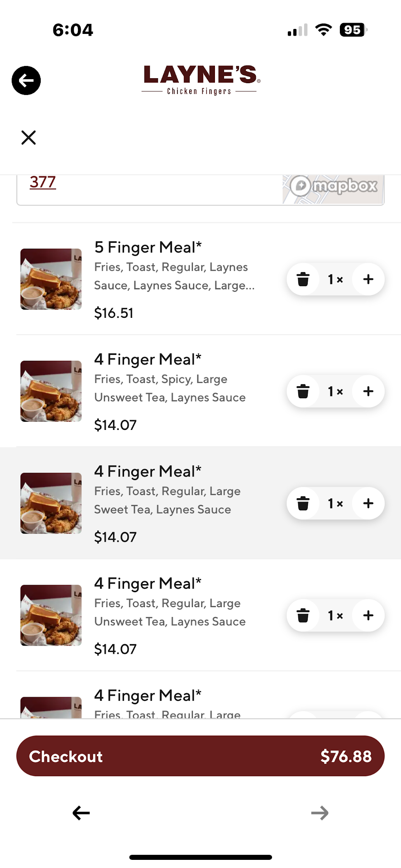Tap the Layne's Chicken Fingers logo
This screenshot has height=868, width=401.
[x=200, y=80]
